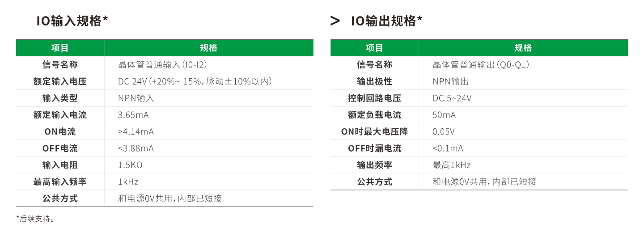Select the ON电流 row label

[60, 132]
